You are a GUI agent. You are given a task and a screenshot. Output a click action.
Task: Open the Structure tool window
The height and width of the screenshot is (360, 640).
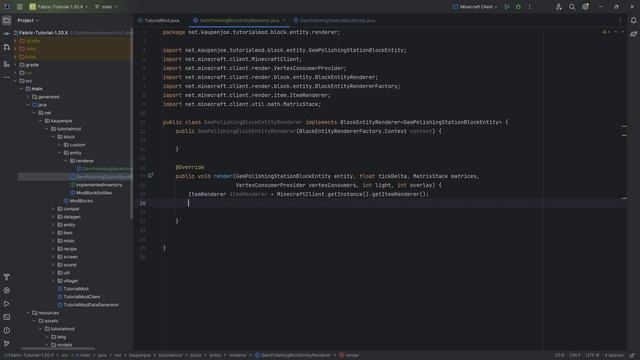pos(7,64)
